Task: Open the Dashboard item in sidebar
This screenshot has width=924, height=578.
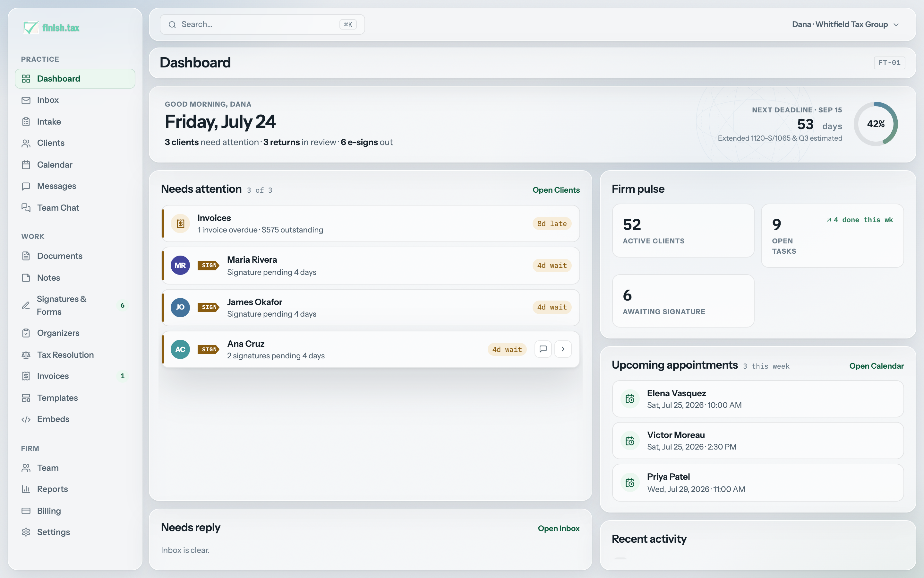Action: pos(75,79)
